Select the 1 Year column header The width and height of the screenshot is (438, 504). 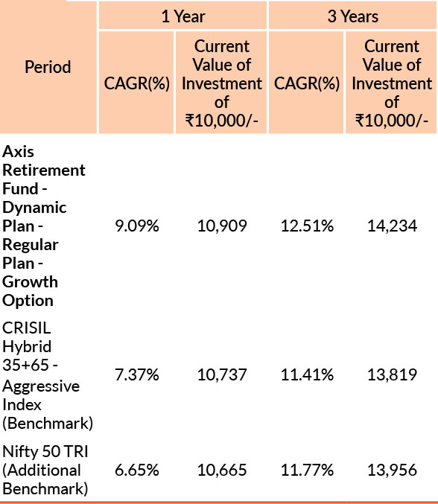[183, 16]
